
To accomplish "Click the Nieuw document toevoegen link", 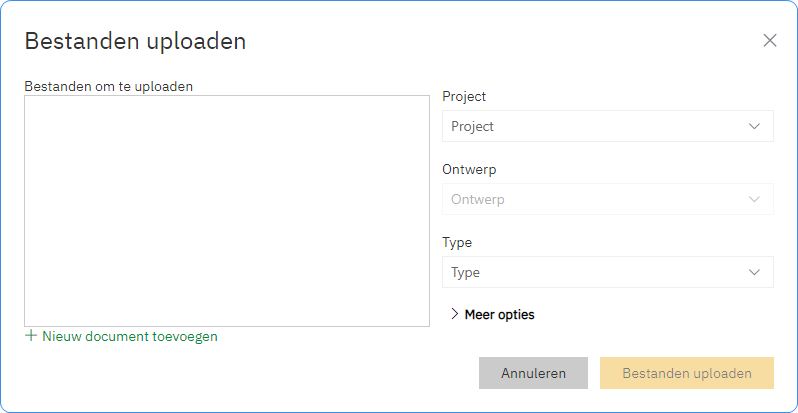I will tap(129, 336).
